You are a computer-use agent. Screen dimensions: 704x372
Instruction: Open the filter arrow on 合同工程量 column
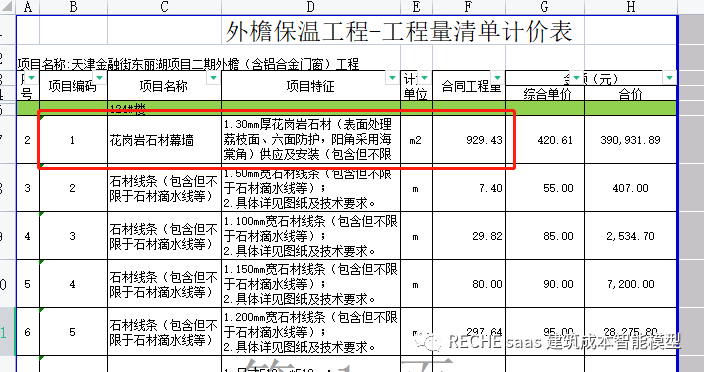(x=497, y=78)
